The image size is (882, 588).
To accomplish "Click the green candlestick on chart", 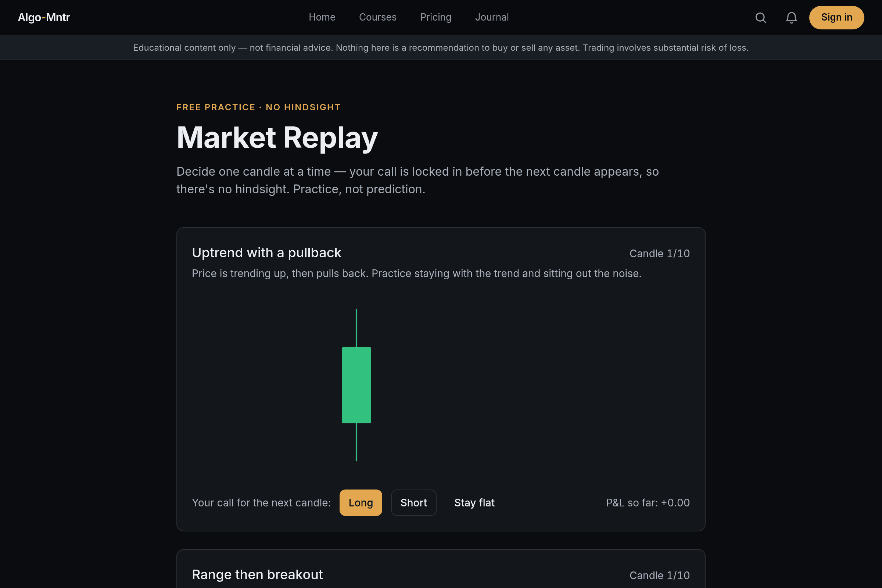I will coord(356,385).
